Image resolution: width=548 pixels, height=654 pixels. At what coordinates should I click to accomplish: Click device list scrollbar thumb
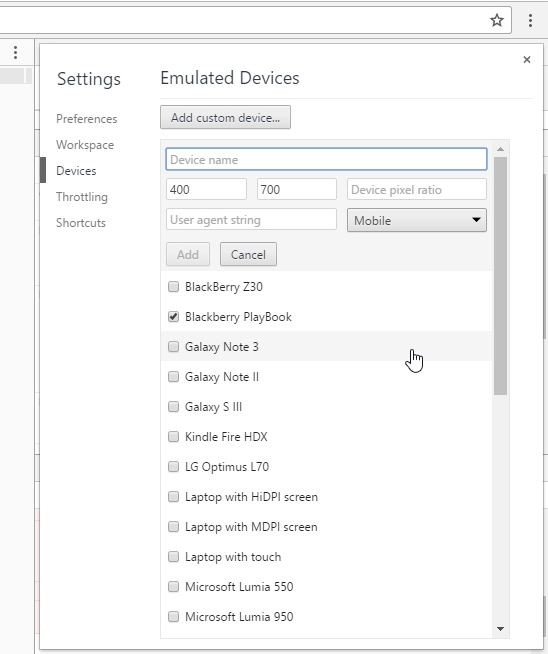(500, 276)
